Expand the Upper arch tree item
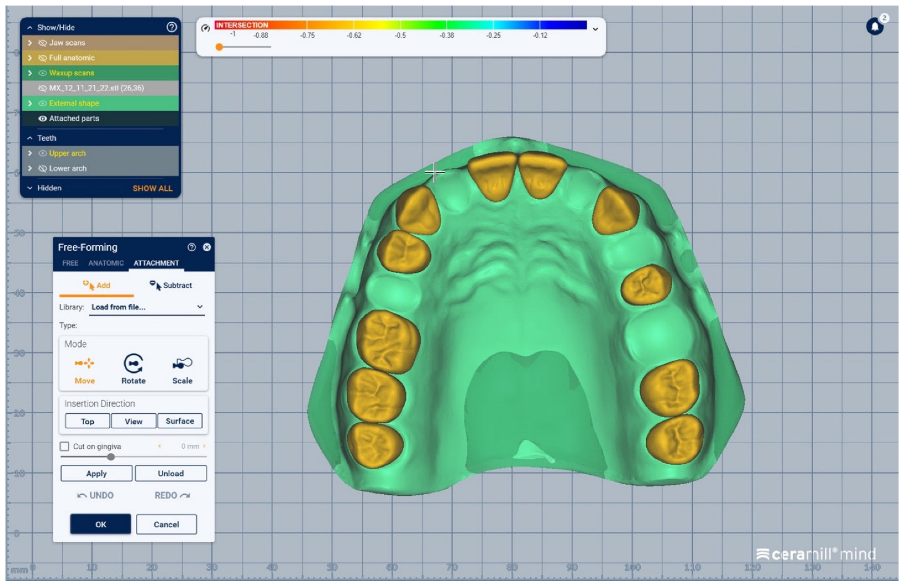Viewport: 903px width, 588px height. point(30,154)
